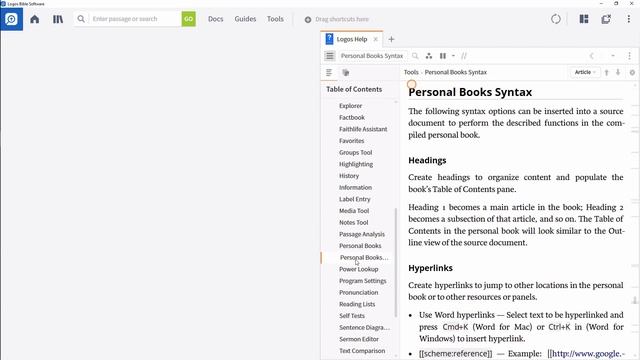Go to next article down arrow

coord(618,72)
